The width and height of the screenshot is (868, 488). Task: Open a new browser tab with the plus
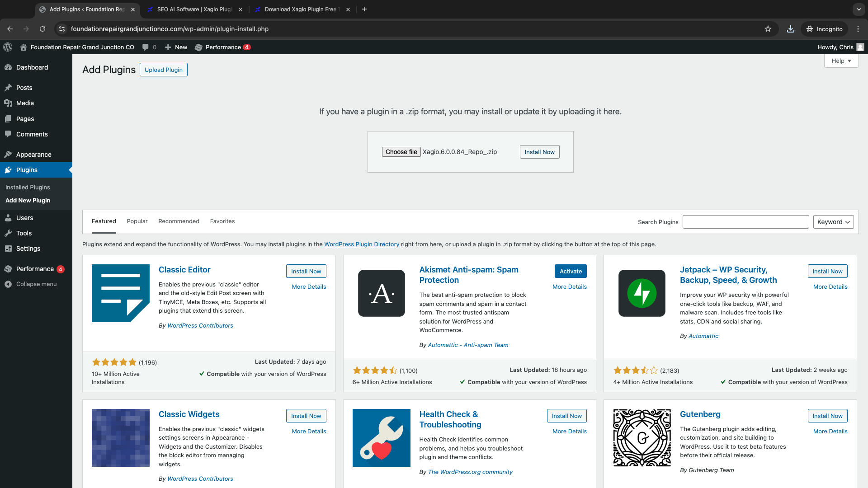(364, 9)
